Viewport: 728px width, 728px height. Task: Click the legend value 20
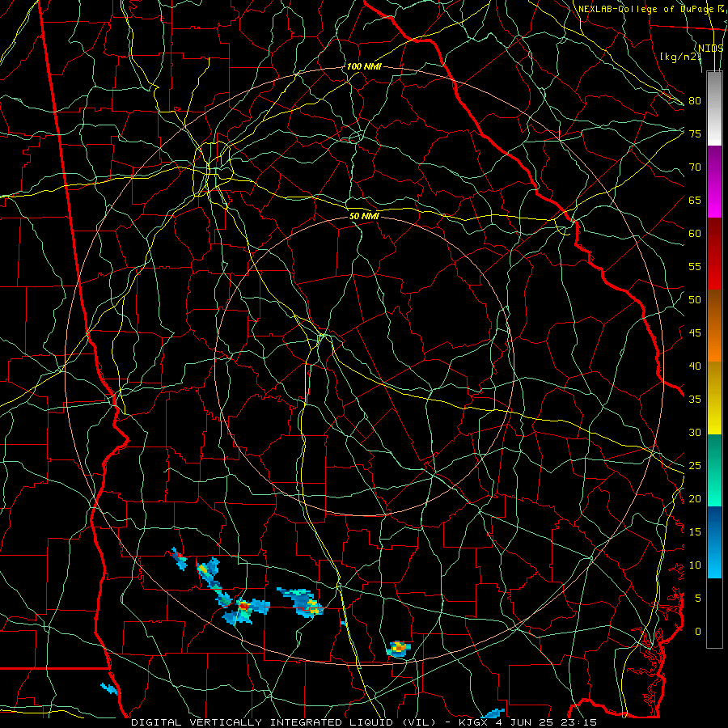pos(695,498)
